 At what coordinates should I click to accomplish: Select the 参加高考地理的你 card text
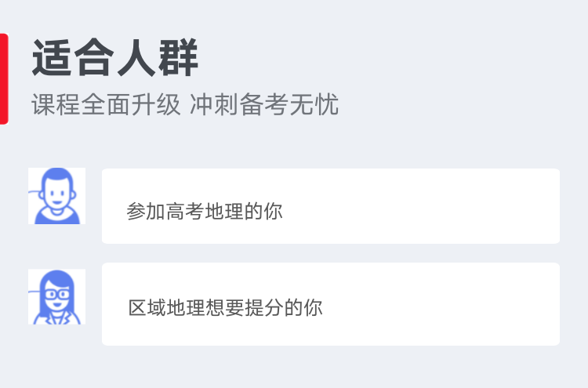[x=204, y=212]
